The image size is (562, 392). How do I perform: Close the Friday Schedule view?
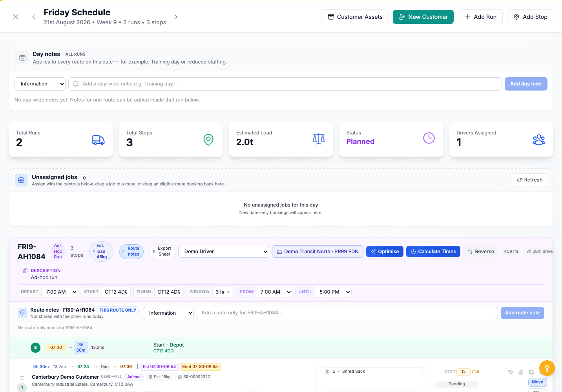(16, 17)
